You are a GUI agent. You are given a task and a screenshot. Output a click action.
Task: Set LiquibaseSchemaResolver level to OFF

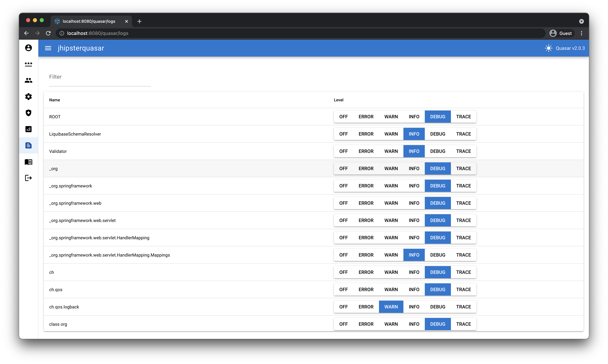click(x=343, y=134)
